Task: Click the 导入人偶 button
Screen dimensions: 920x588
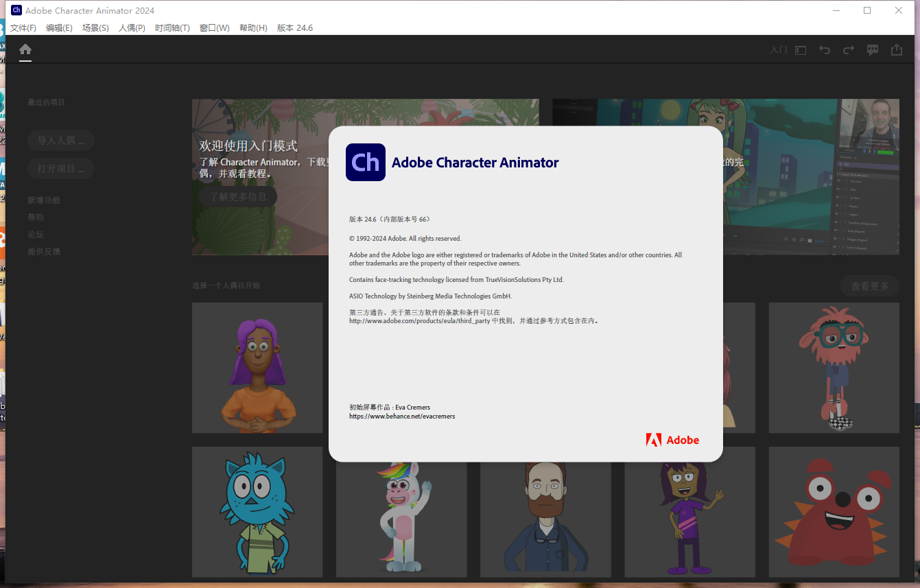Action: pyautogui.click(x=60, y=141)
